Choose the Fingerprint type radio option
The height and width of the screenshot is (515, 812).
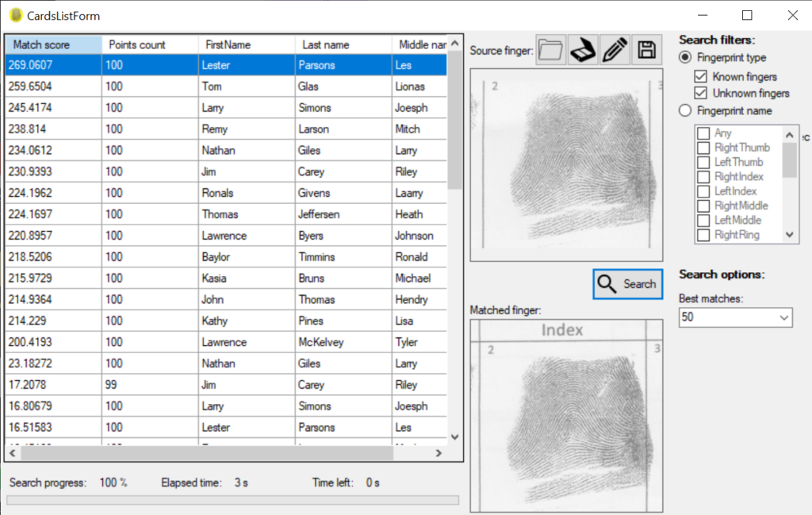click(x=685, y=58)
